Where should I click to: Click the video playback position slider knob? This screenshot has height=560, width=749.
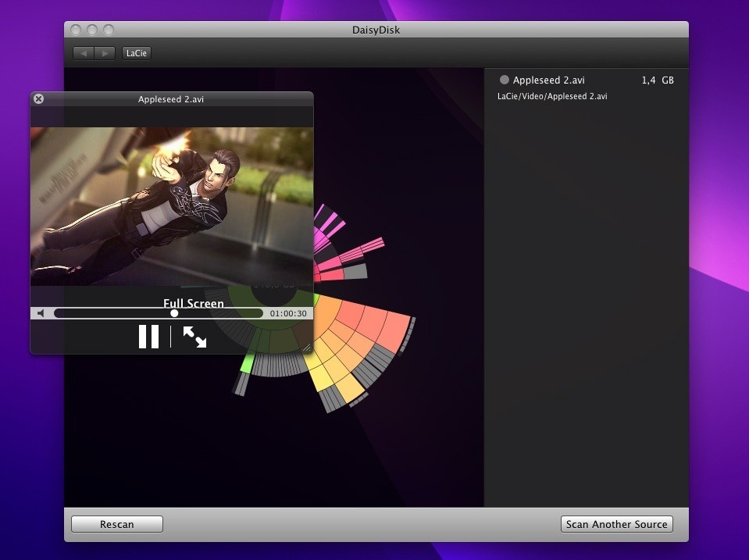pos(174,313)
